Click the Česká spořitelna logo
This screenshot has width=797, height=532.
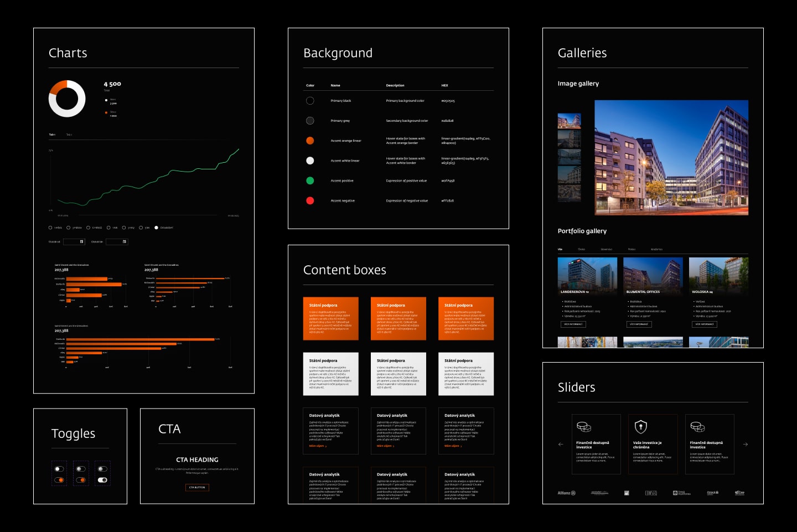(x=712, y=493)
